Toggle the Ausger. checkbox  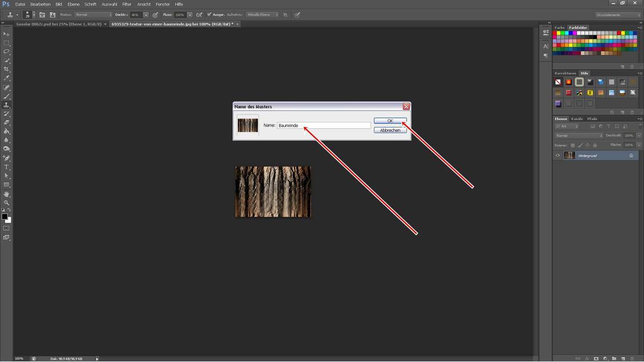click(x=209, y=14)
